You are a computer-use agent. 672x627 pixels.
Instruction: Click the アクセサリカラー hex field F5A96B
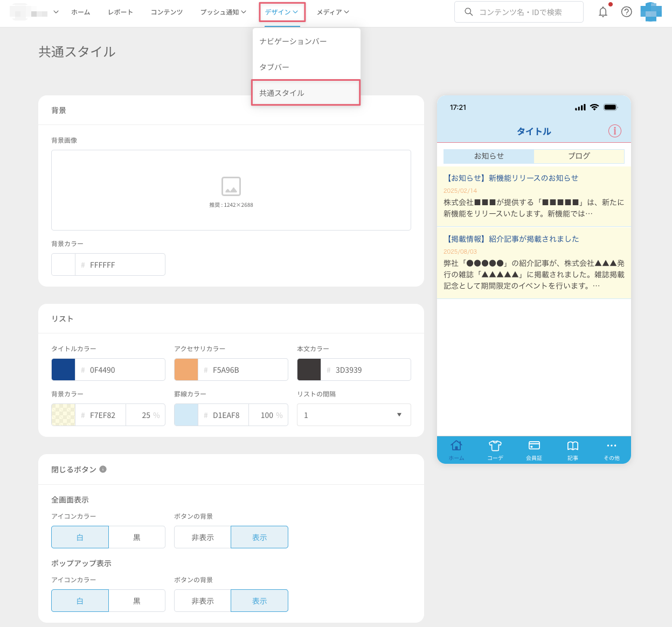243,370
